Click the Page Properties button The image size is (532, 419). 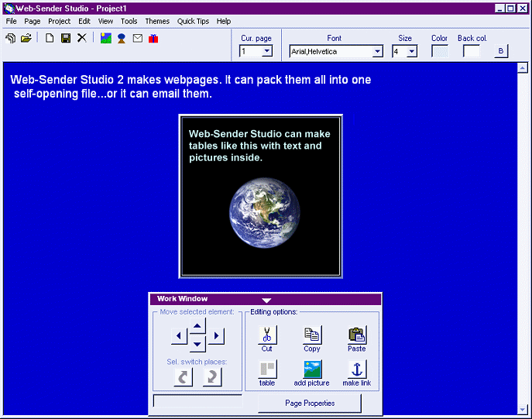310,403
